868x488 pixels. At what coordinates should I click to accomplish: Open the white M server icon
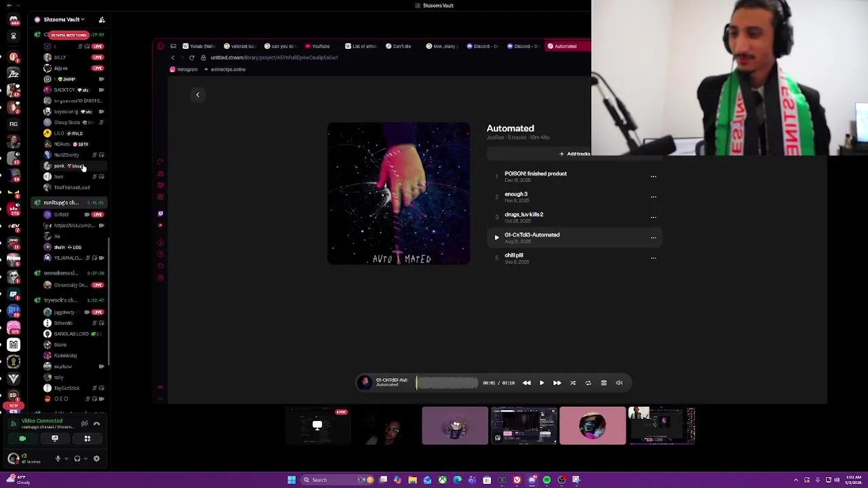tap(13, 345)
